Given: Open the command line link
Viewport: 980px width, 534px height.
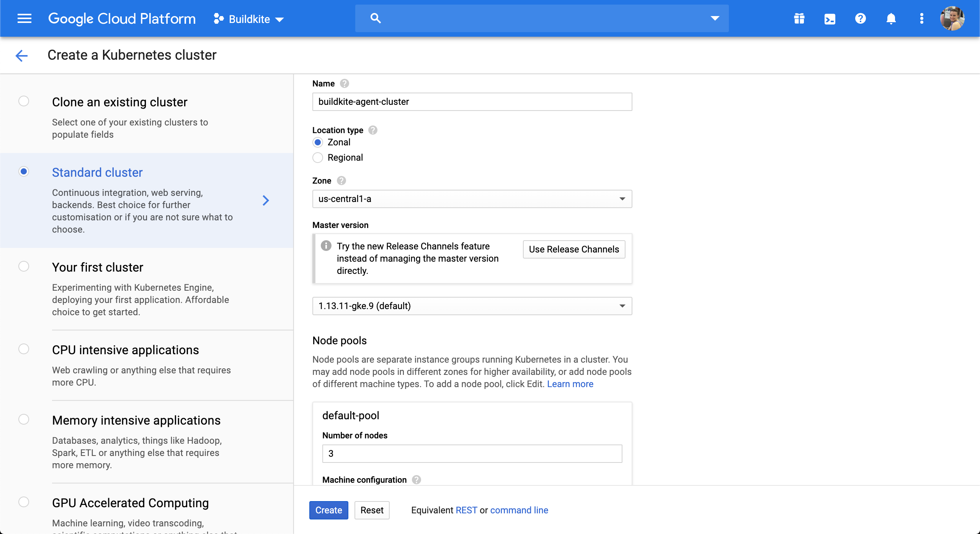Looking at the screenshot, I should [x=519, y=510].
